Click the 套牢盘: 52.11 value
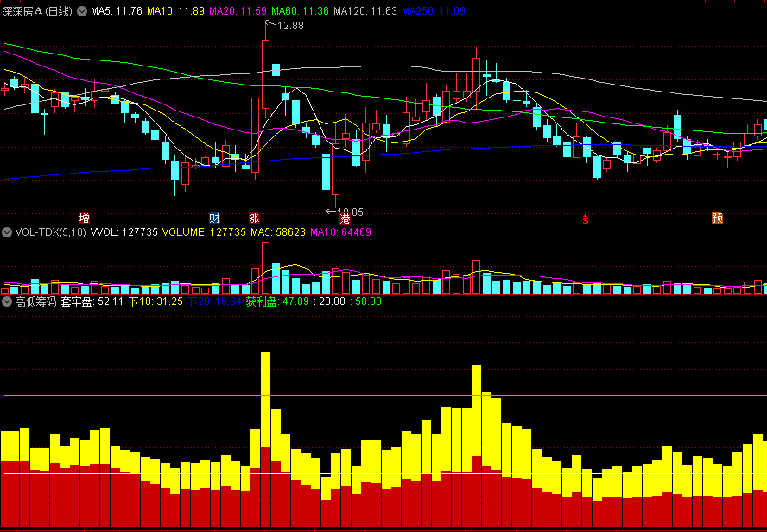767x532 pixels. tap(92, 301)
